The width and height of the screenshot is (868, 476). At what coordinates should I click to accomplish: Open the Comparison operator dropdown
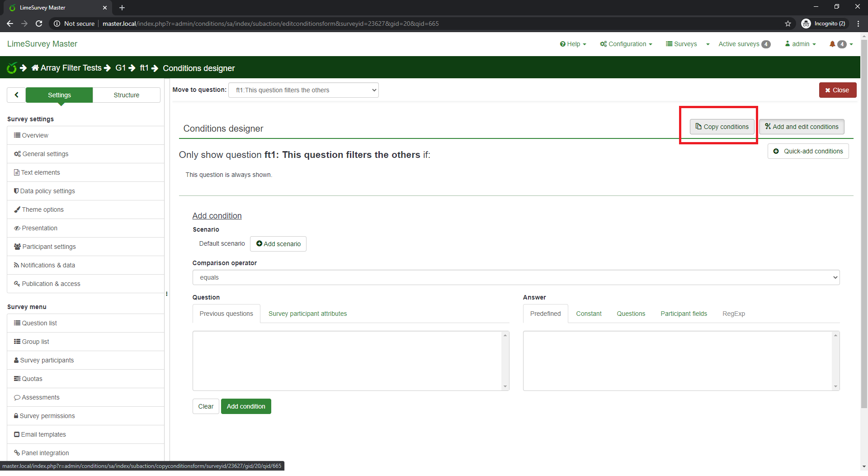click(x=516, y=277)
